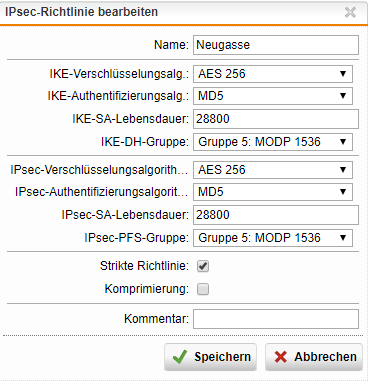Open the IPsec-Verschlüsselungsalgorithmus AES 256 dropdown
This screenshot has height=383, width=370.
coord(273,170)
